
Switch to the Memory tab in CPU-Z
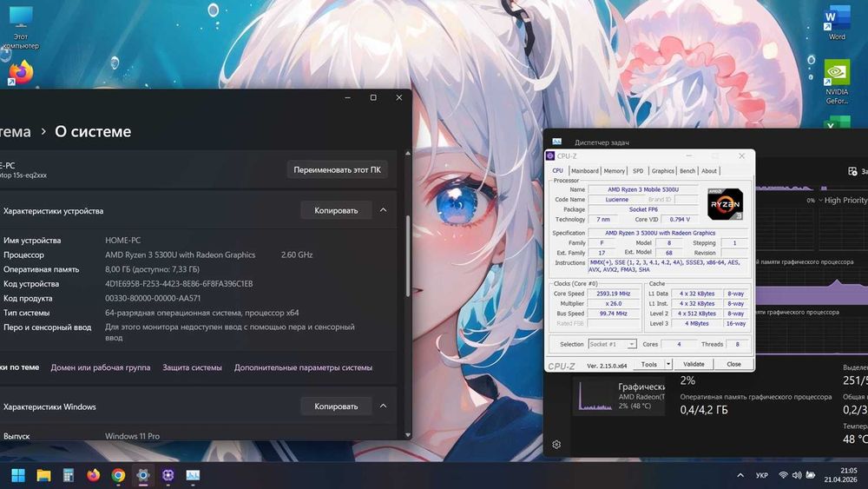pyautogui.click(x=614, y=170)
